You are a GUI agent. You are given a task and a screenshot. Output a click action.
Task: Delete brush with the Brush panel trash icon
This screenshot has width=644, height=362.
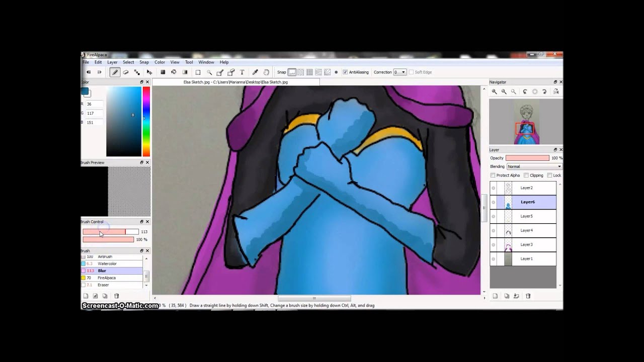coord(117,296)
